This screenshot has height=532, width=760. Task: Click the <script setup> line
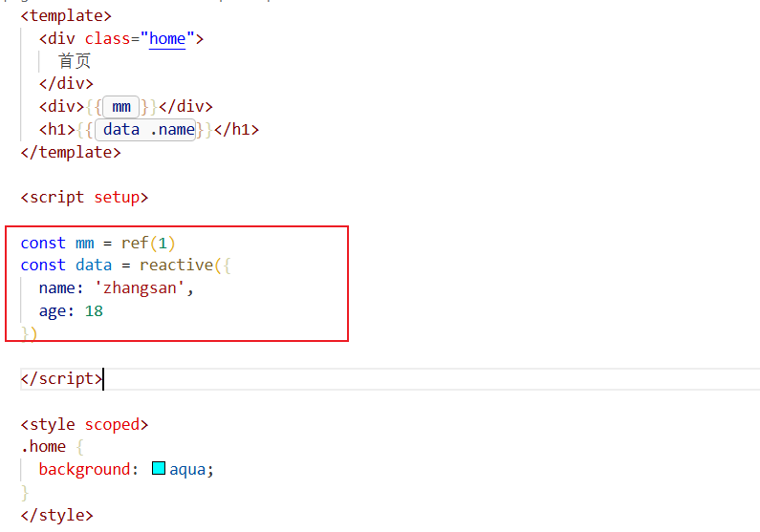tap(84, 198)
